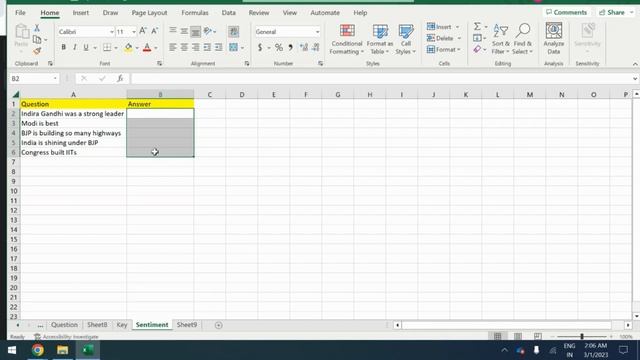Toggle Underline formatting
Screen dimensions: 640x360
pyautogui.click(x=86, y=48)
